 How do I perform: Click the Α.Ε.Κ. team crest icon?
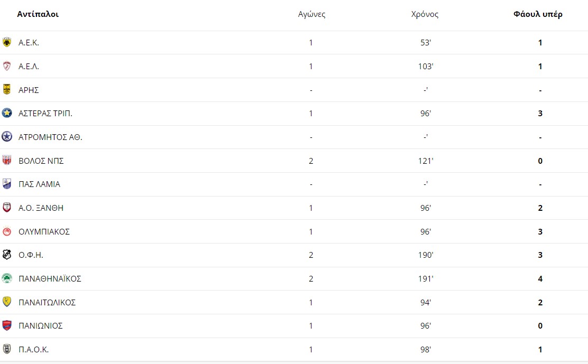7,42
